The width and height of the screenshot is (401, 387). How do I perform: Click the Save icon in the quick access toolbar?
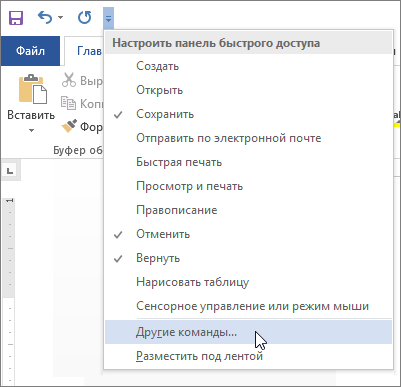(x=16, y=18)
